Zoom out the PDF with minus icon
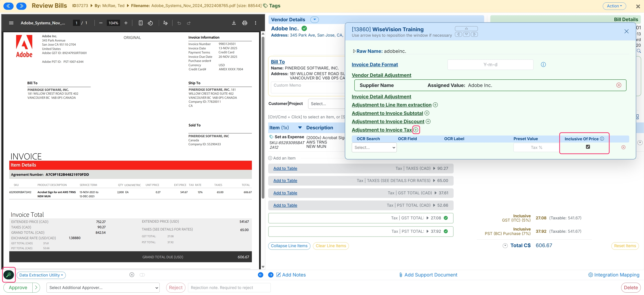 [101, 23]
